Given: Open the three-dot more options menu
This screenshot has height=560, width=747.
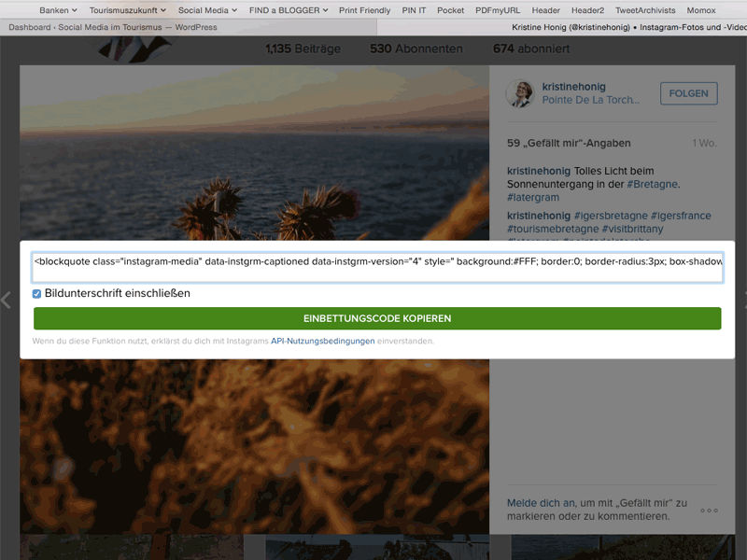Looking at the screenshot, I should pos(709,511).
